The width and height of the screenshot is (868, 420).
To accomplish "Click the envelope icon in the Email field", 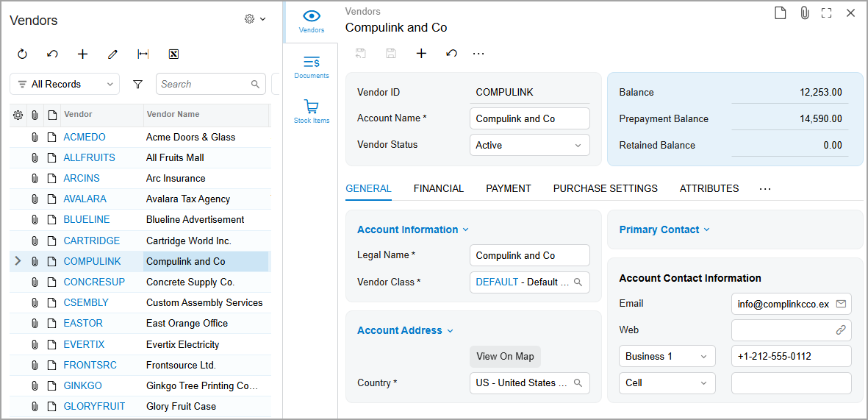I will pos(841,304).
